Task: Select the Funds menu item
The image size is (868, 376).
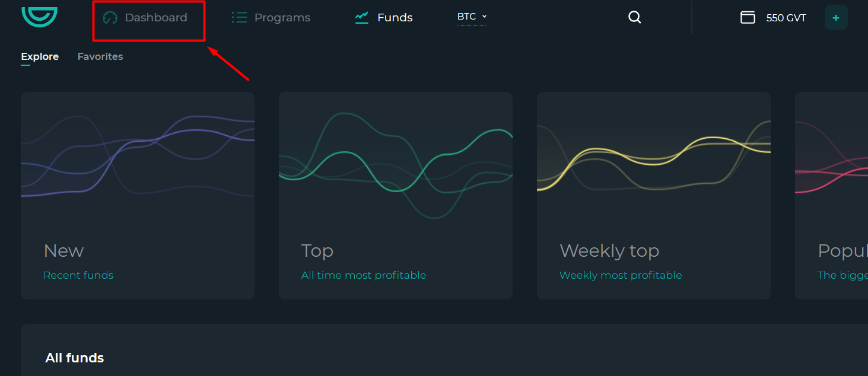Action: 395,18
